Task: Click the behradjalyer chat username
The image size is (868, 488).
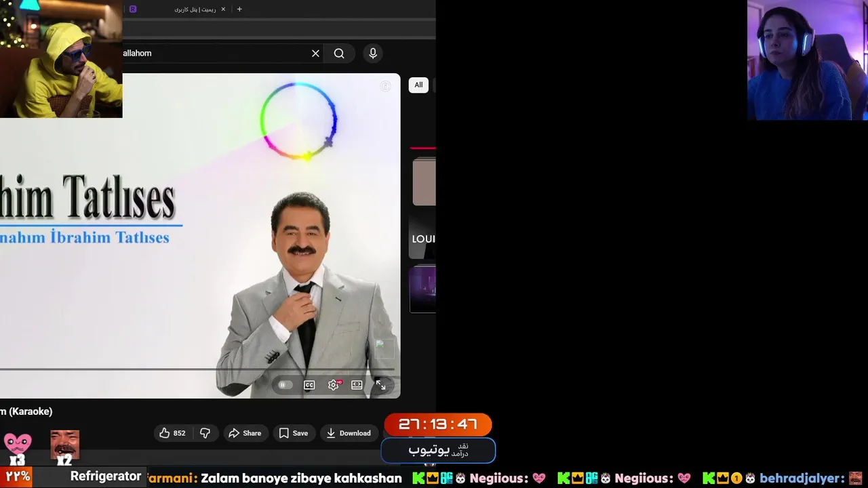Action: 802,479
